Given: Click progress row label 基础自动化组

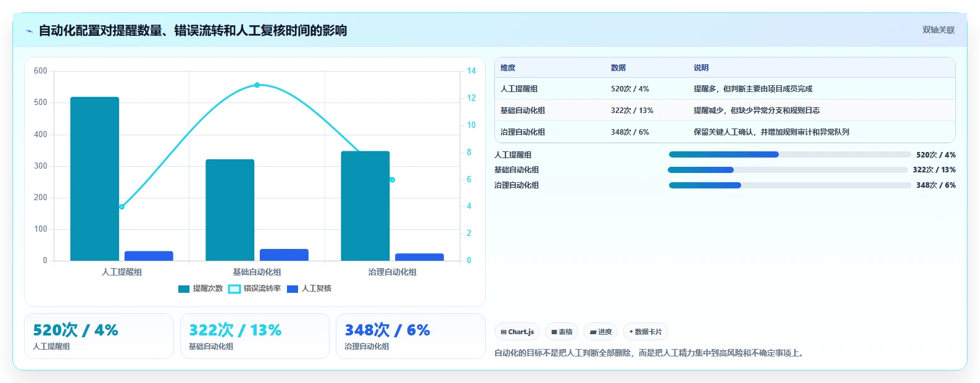Looking at the screenshot, I should 517,170.
